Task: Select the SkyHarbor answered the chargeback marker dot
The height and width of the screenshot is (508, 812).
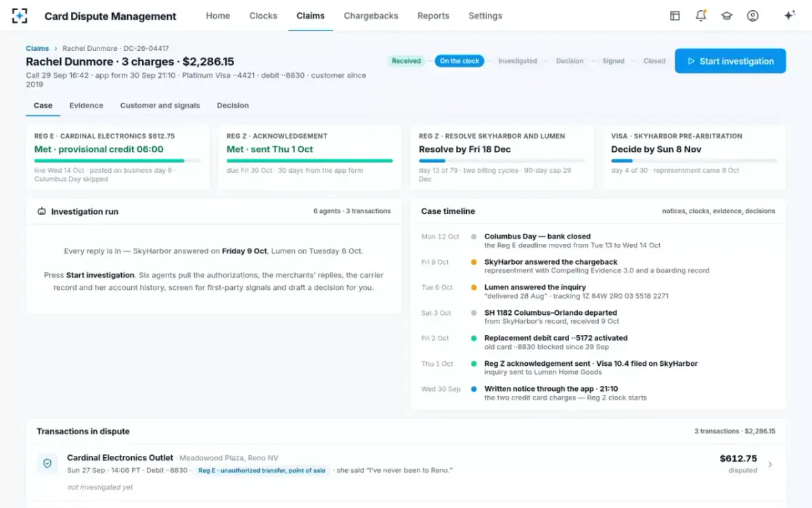Action: click(474, 262)
